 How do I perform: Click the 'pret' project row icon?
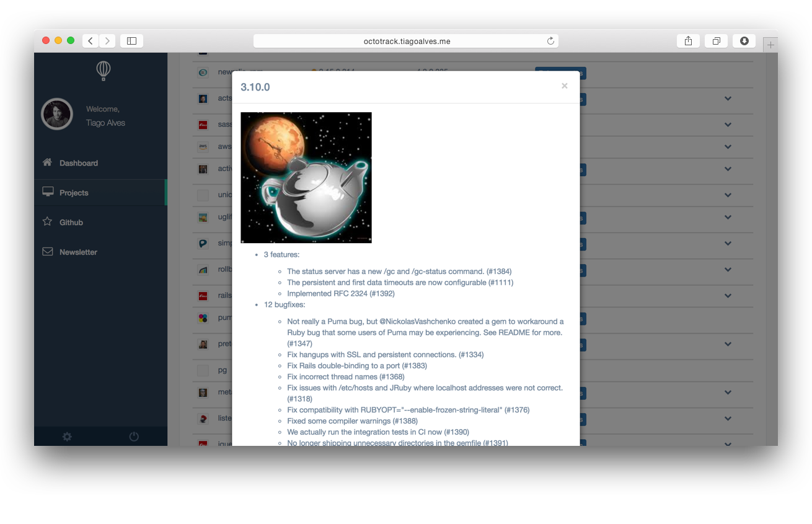(203, 344)
